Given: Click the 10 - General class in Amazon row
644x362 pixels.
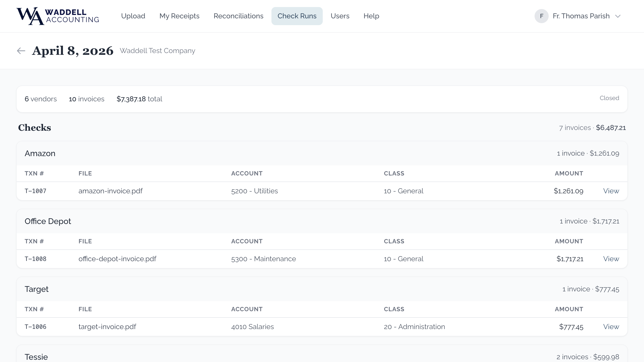Looking at the screenshot, I should click(x=404, y=191).
